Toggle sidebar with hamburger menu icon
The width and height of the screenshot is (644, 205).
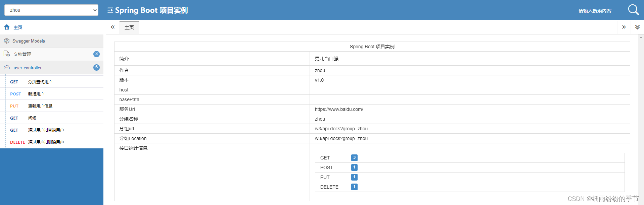pos(110,10)
